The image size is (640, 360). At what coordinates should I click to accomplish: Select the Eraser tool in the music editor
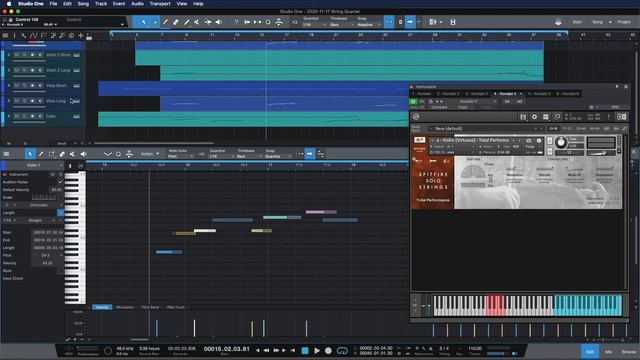coord(62,154)
